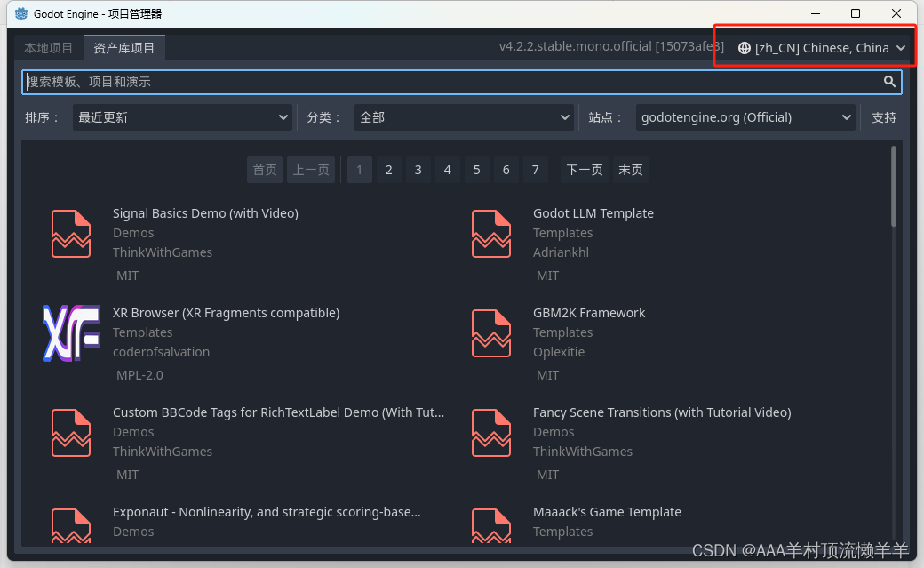Switch to the 资产库项目 tab
The image size is (924, 568).
tap(123, 48)
